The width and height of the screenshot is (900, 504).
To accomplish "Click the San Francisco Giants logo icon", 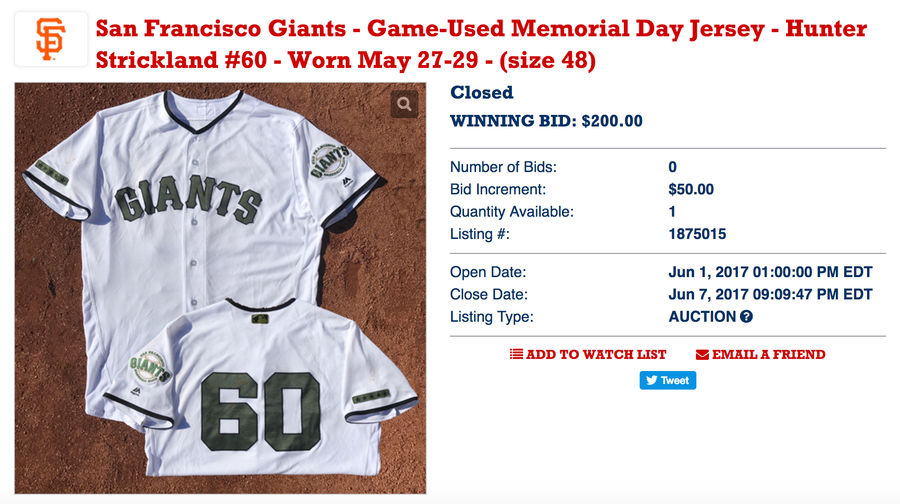I will [x=51, y=39].
